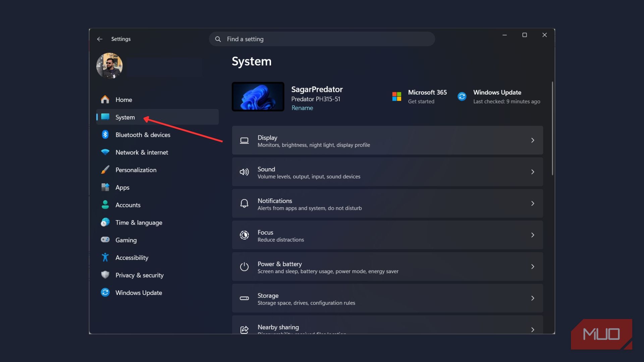Go to Network & internet label
The width and height of the screenshot is (644, 362).
click(x=142, y=152)
